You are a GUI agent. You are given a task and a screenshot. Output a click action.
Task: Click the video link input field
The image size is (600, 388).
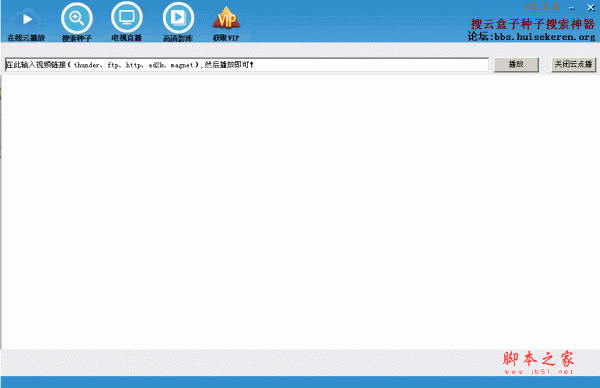[x=247, y=65]
